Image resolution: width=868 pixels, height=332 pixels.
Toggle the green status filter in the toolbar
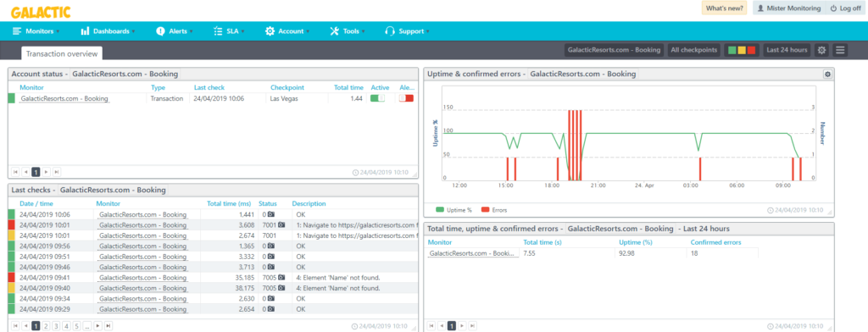click(732, 50)
